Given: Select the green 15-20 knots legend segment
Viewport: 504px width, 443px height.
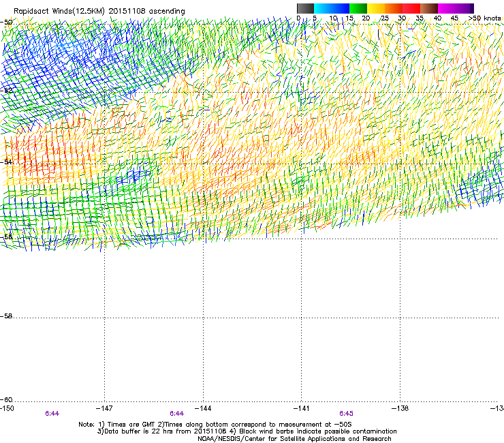Looking at the screenshot, I should (358, 8).
